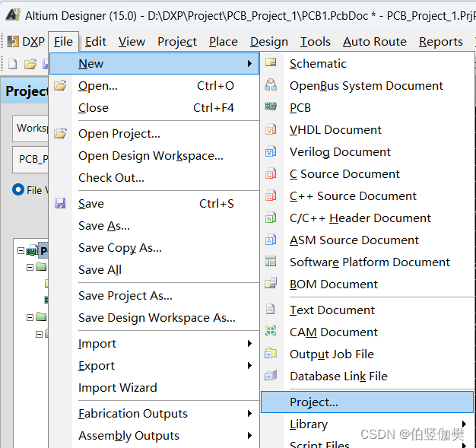Viewport: 476px width, 448px height.
Task: Select the File View radio button
Action: [18, 189]
